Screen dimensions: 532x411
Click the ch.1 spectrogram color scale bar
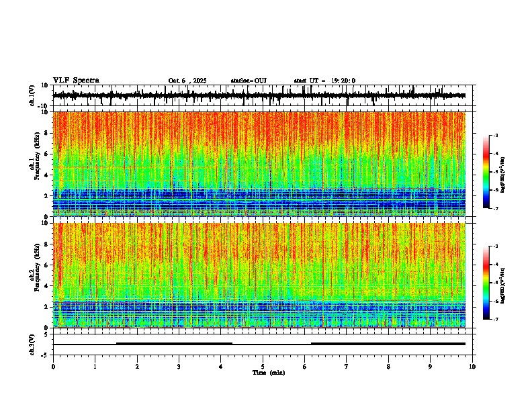(486, 172)
